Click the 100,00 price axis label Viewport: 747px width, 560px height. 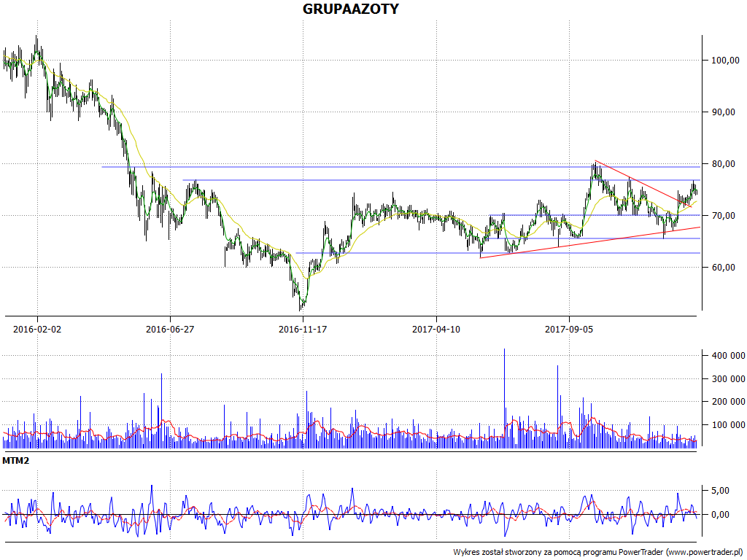725,61
